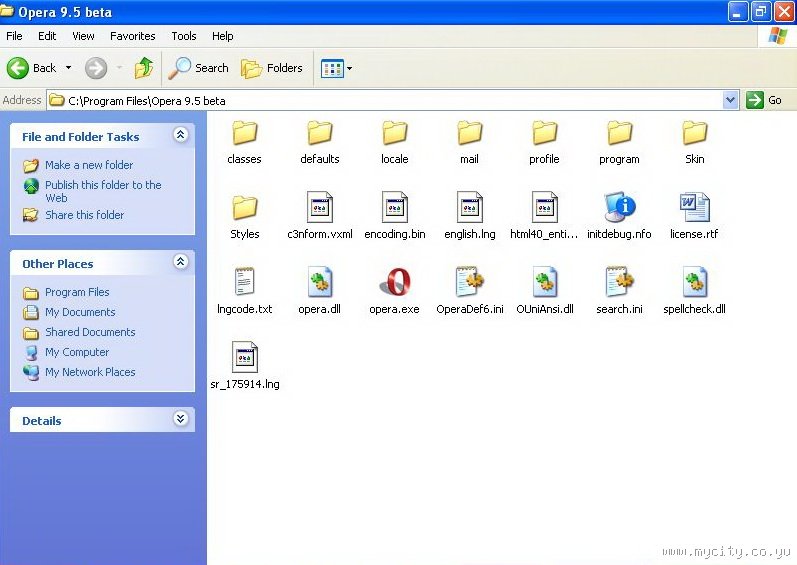Select the OUniAnsi.dll file icon
797x565 pixels.
(545, 282)
